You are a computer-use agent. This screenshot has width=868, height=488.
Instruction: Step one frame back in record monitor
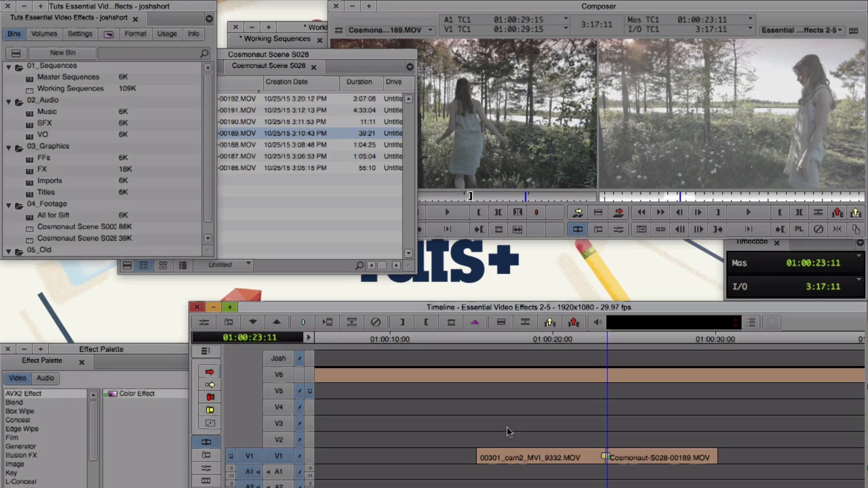679,213
